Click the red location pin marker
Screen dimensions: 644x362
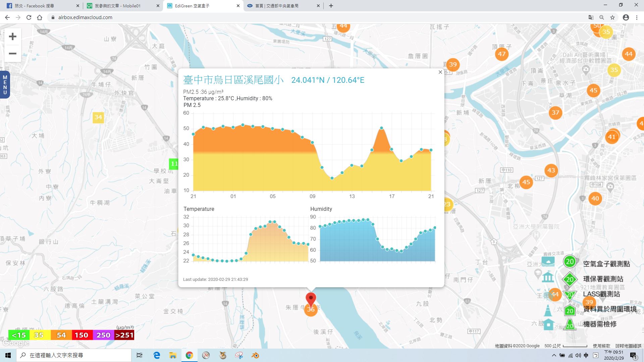[x=311, y=298]
